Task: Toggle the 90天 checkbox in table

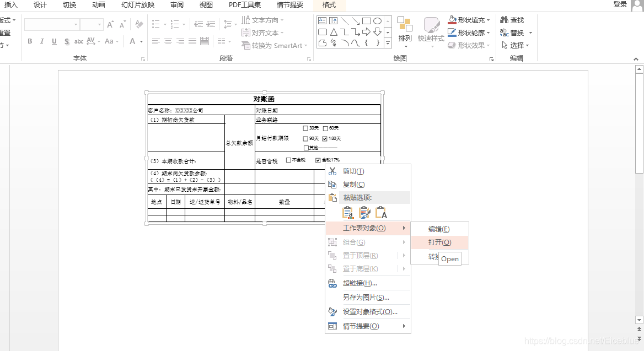Action: point(305,139)
